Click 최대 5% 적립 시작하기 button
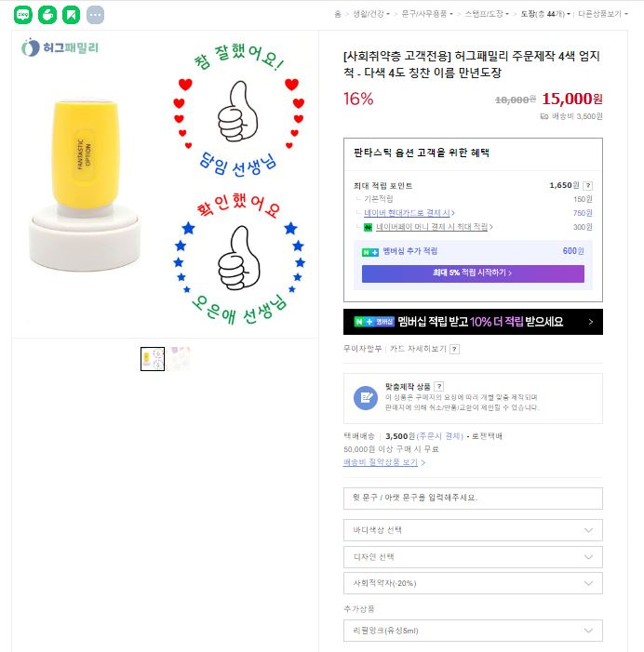Viewport: 644px width, 652px height. pyautogui.click(x=473, y=273)
